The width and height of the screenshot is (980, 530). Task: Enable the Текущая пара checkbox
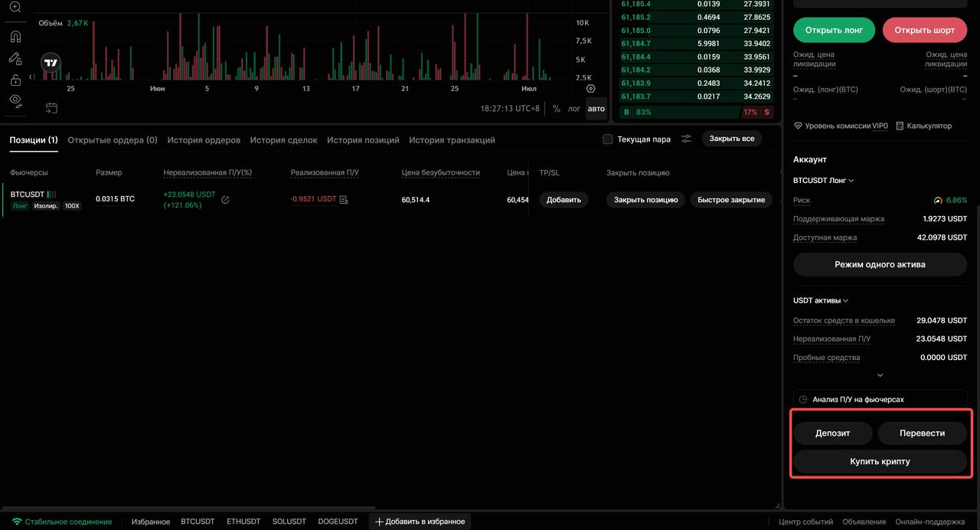tap(608, 139)
